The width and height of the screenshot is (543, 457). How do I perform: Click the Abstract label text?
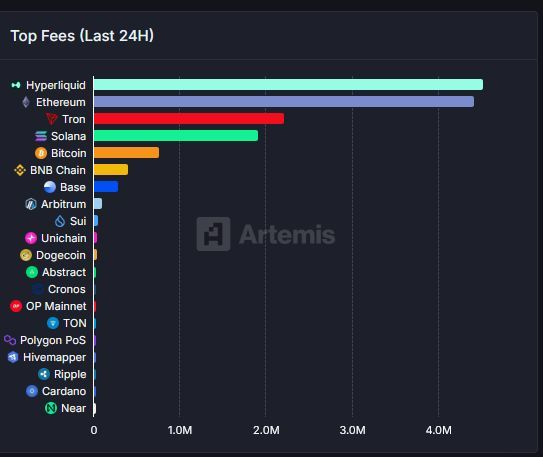(64, 272)
